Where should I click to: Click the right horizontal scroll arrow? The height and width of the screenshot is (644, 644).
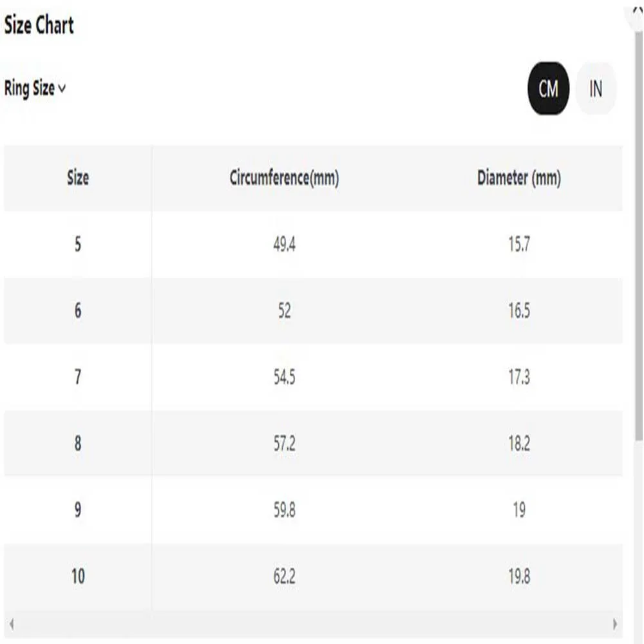(x=615, y=624)
